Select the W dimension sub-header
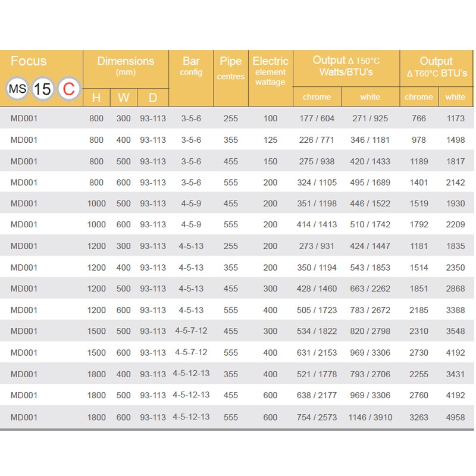The height and width of the screenshot is (476, 476). pyautogui.click(x=123, y=98)
